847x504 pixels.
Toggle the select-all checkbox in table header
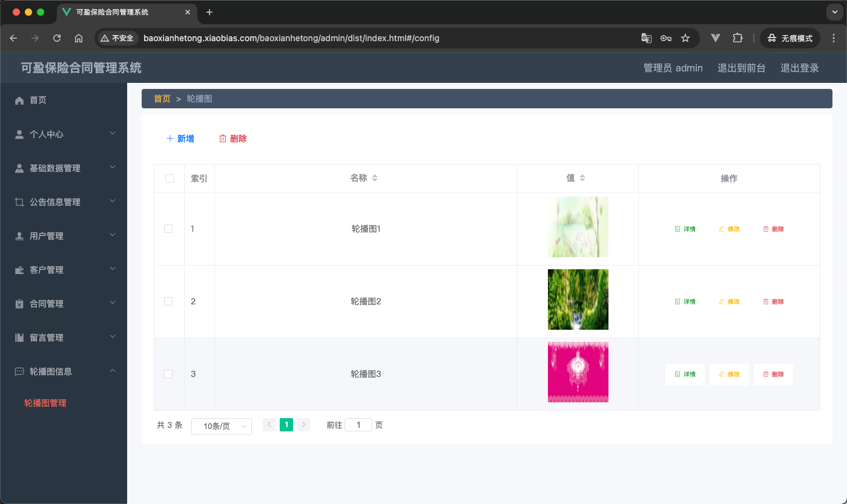click(x=170, y=178)
